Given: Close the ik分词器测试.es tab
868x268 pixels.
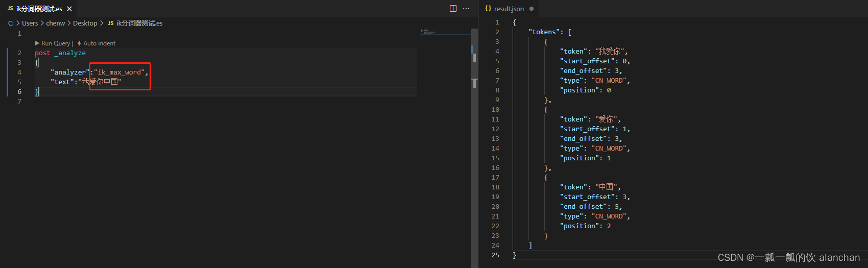Looking at the screenshot, I should [x=69, y=9].
